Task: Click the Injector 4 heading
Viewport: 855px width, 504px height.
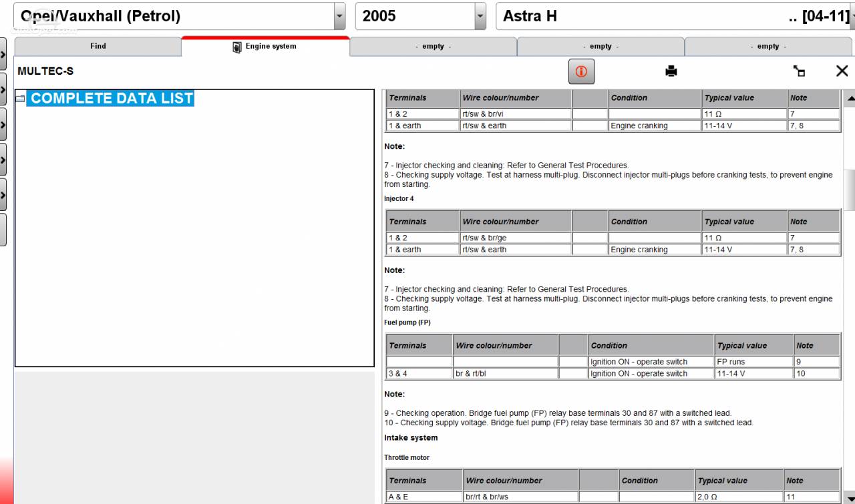Action: pyautogui.click(x=399, y=198)
